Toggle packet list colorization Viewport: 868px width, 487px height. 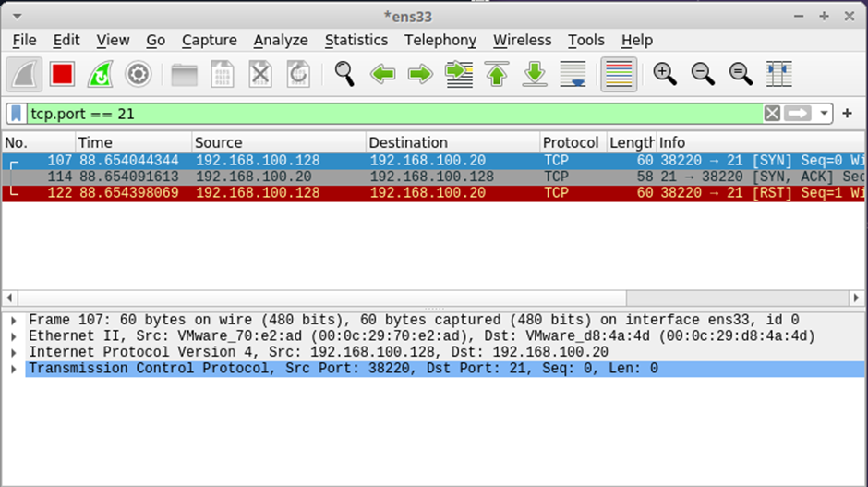coord(619,74)
